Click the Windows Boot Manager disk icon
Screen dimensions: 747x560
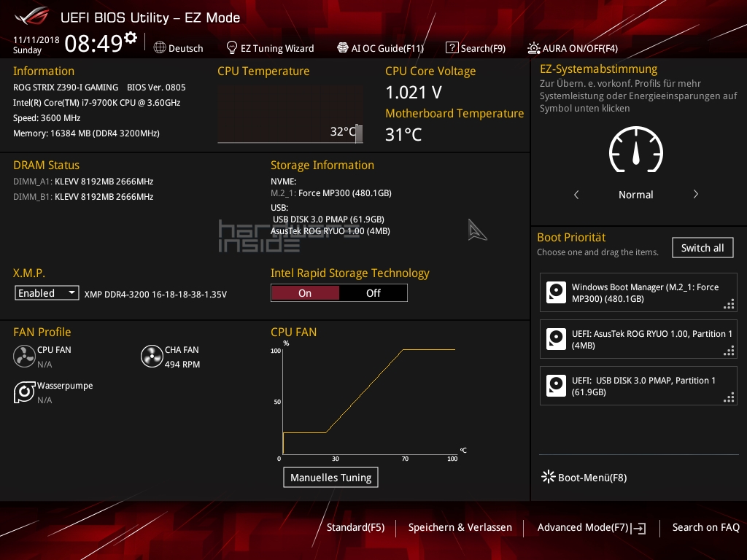556,292
